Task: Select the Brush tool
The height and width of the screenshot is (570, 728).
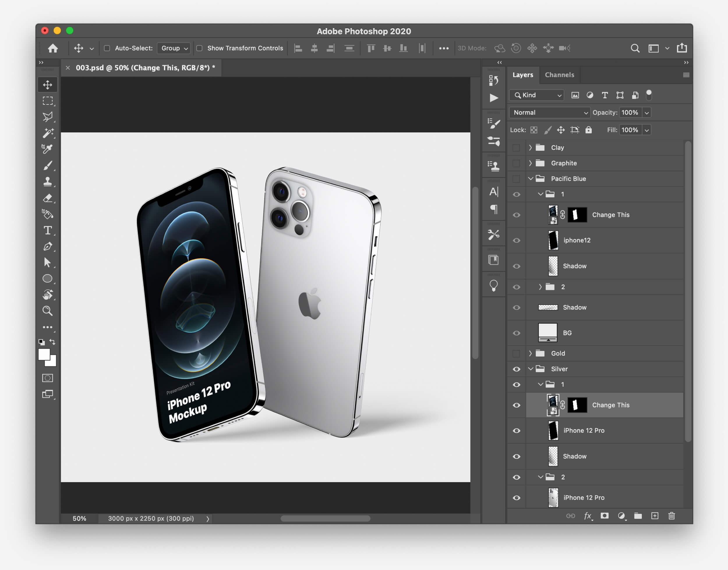Action: coord(47,165)
